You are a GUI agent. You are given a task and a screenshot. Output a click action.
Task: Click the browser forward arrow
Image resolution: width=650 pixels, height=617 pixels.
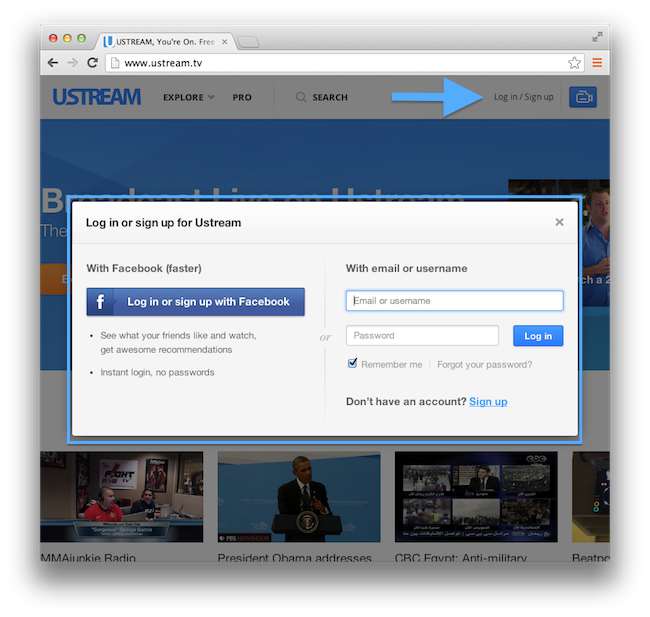tap(73, 63)
